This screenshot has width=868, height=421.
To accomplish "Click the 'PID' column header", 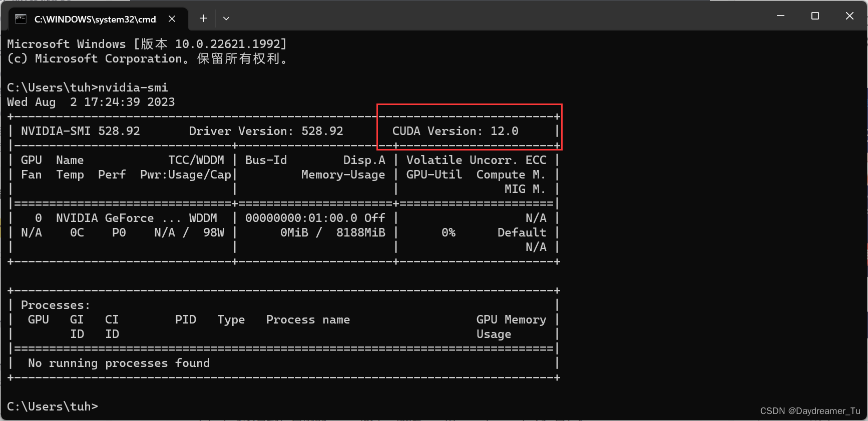I will point(186,319).
